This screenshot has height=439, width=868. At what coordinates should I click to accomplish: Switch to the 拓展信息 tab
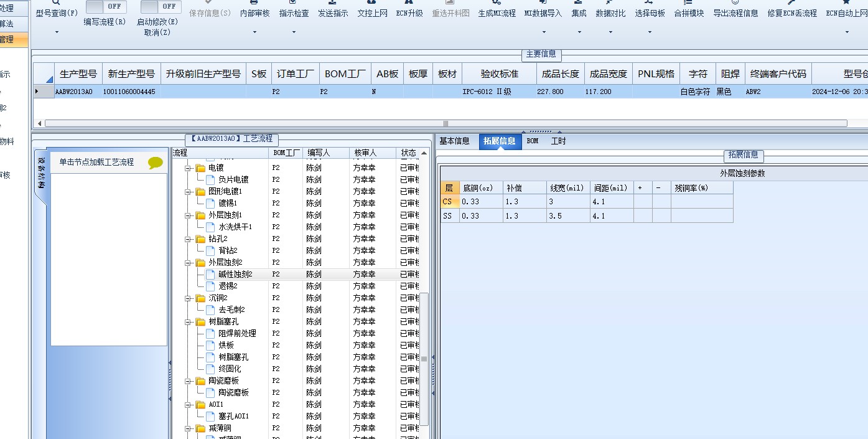tap(500, 141)
